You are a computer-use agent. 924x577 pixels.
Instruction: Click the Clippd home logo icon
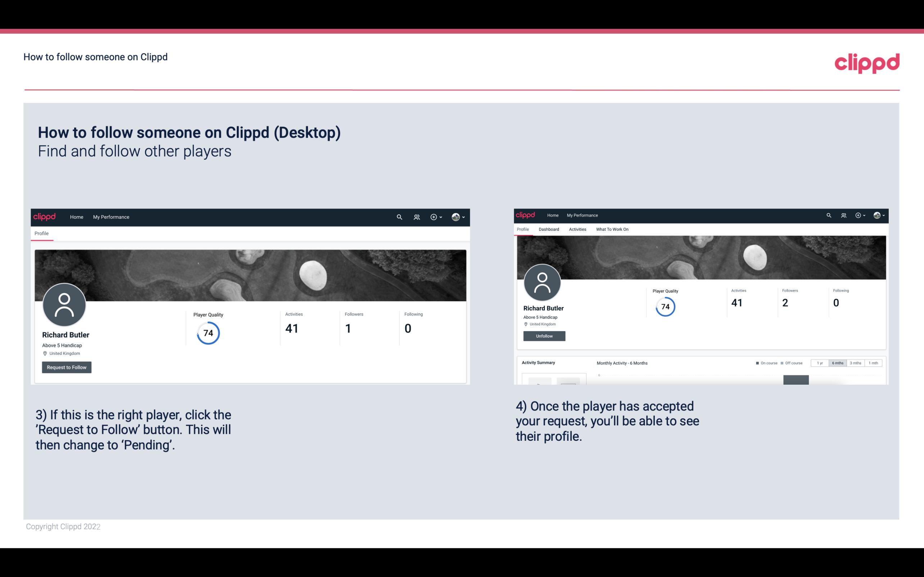tap(45, 216)
